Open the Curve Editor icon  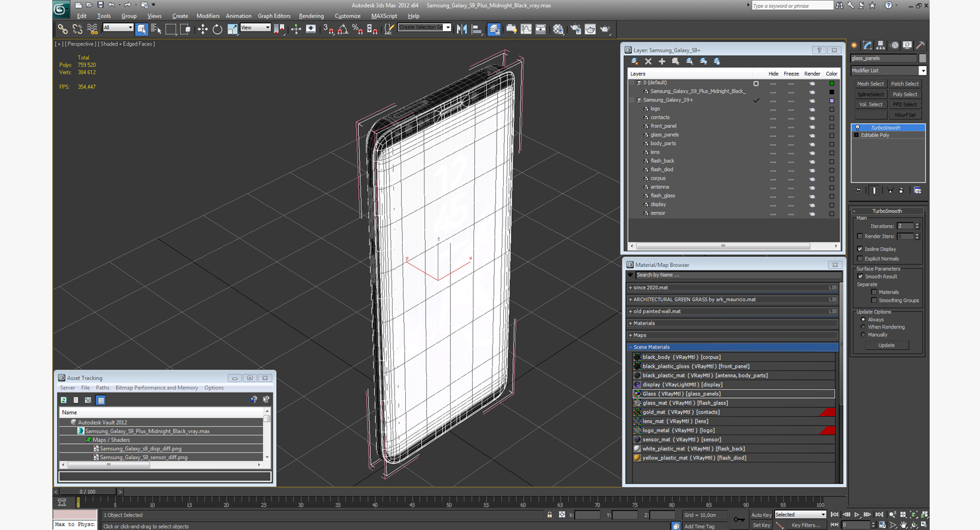click(526, 29)
